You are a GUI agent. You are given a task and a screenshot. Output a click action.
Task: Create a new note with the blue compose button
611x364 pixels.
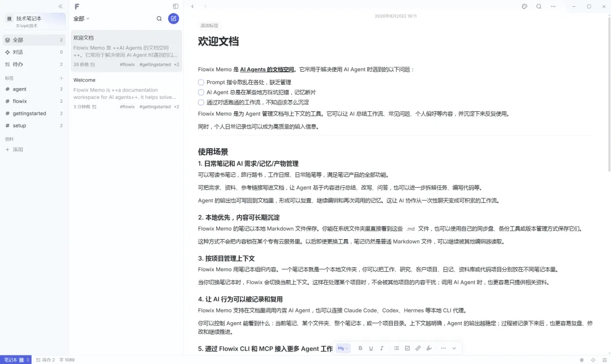(174, 18)
